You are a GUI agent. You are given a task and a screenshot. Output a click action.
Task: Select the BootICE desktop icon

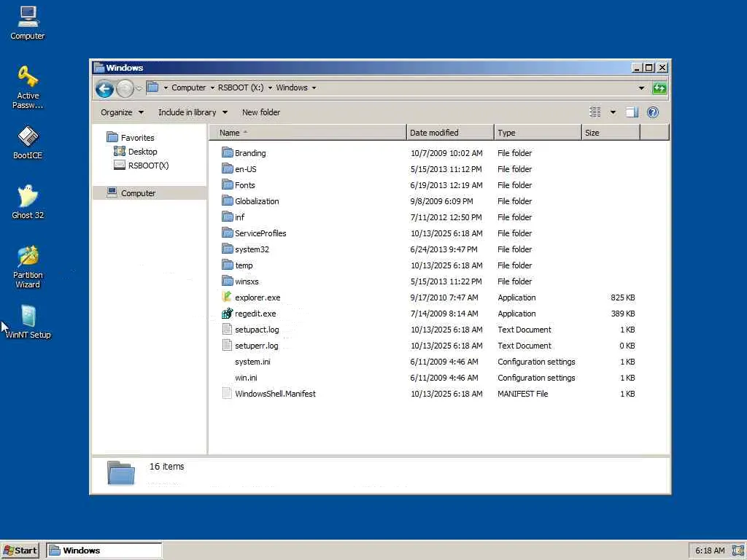(x=28, y=142)
